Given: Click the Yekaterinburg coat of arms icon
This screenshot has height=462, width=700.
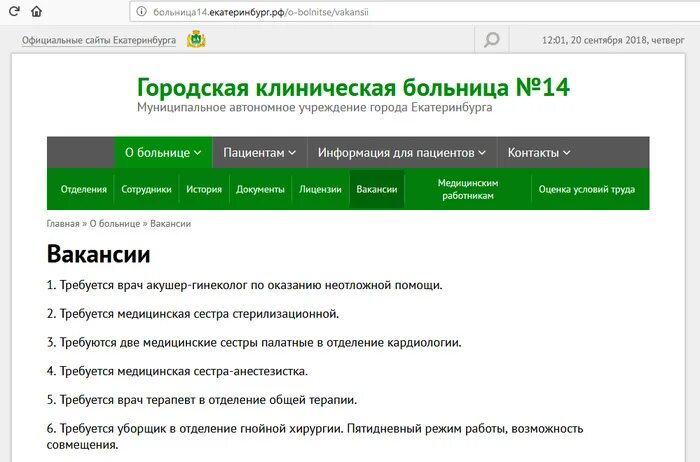Looking at the screenshot, I should pos(196,40).
